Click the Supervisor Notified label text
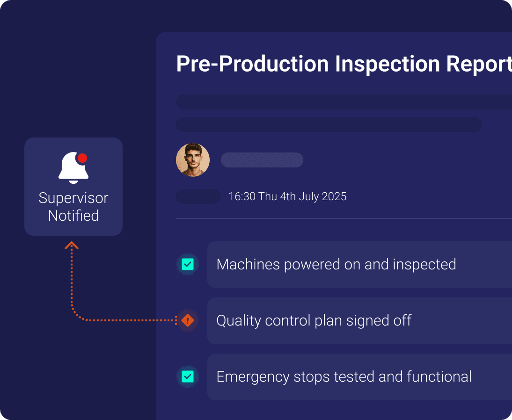512x420 pixels. pos(73,207)
